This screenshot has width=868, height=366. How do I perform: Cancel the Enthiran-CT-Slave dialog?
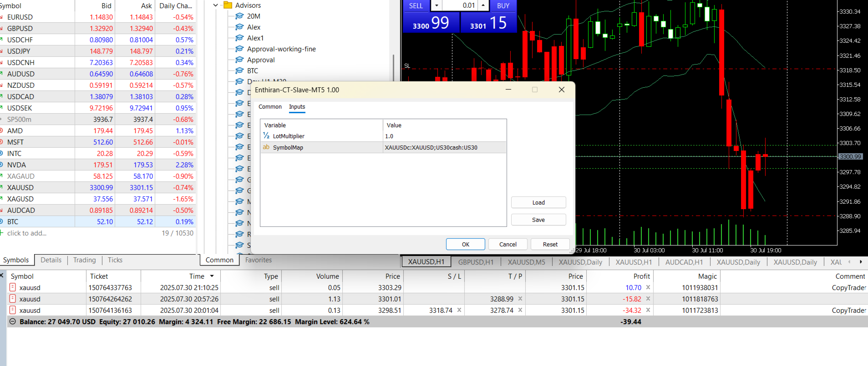point(508,244)
